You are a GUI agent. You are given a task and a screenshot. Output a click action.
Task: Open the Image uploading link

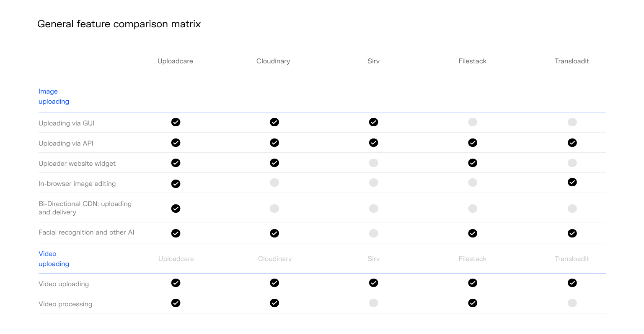click(54, 96)
